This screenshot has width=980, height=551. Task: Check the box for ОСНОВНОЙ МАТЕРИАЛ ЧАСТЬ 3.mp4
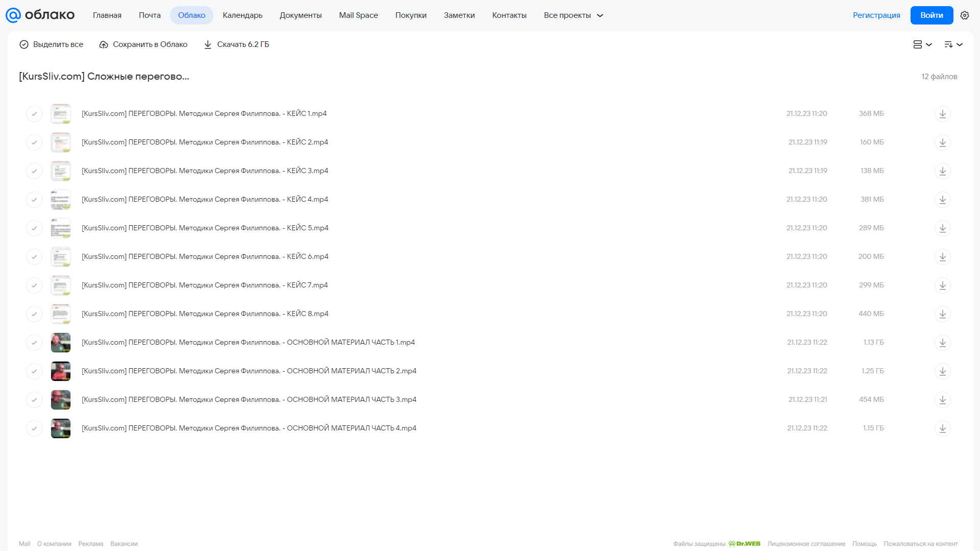(x=34, y=400)
